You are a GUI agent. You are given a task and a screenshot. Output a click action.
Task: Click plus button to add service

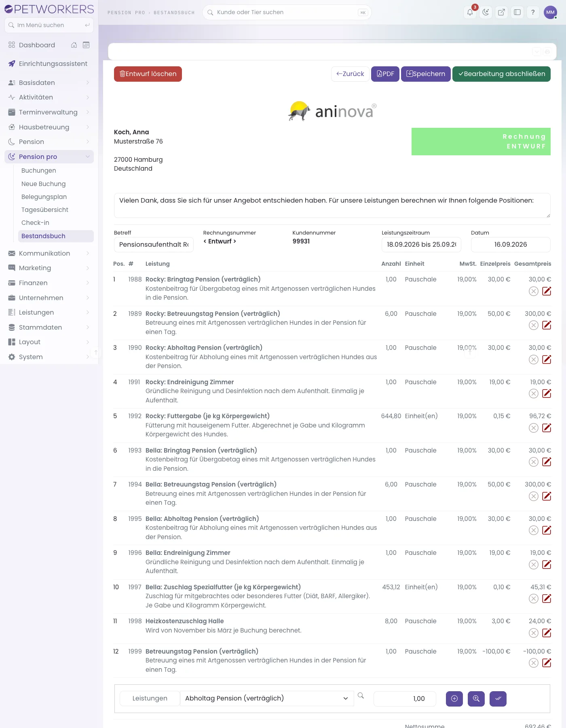point(454,698)
